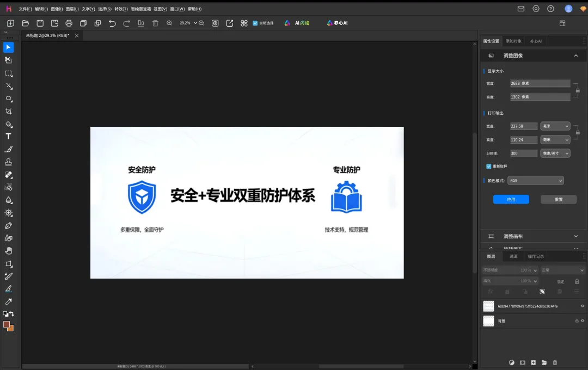
Task: Redo the last undone action
Action: pos(127,23)
